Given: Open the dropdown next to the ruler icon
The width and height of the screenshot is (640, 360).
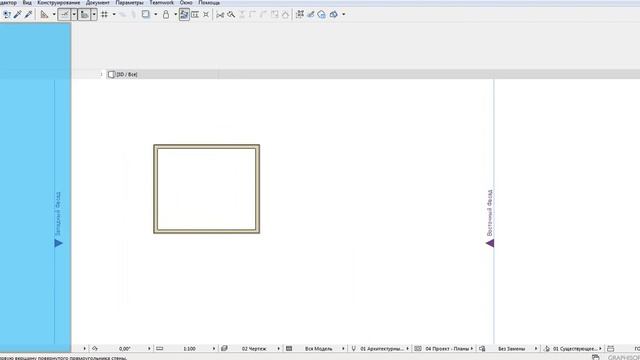Looking at the screenshot, I should [x=54, y=15].
